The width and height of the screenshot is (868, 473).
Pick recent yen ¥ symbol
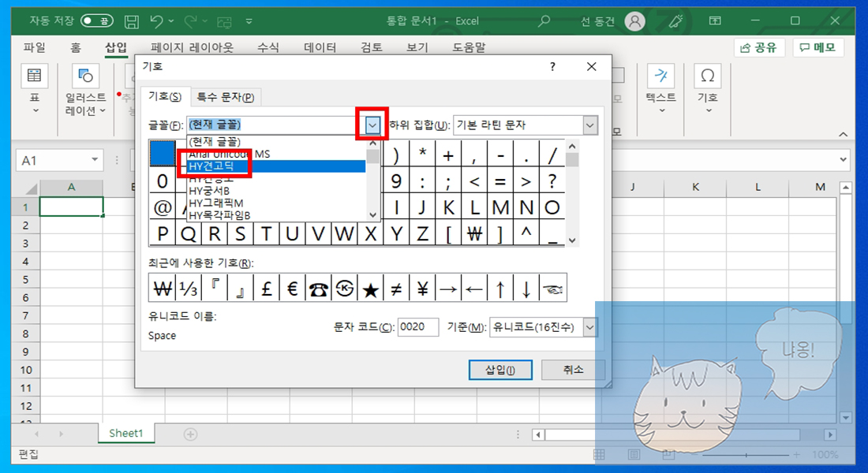click(x=422, y=288)
